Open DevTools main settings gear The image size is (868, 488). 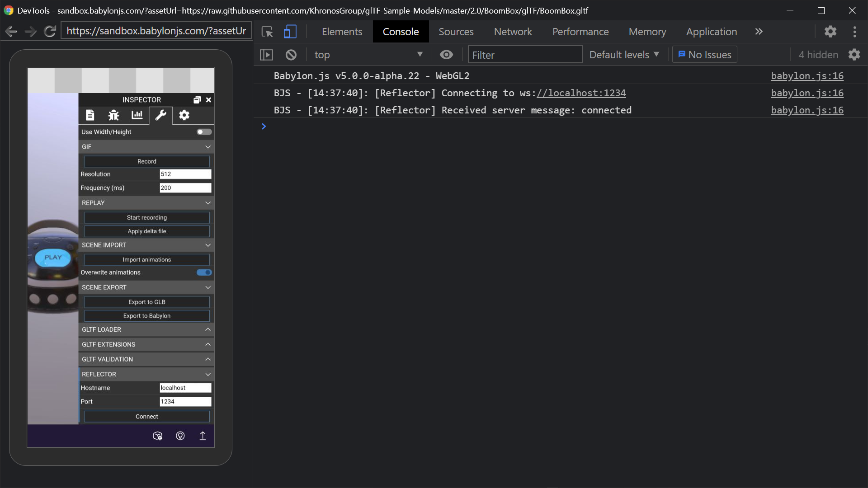coord(830,32)
